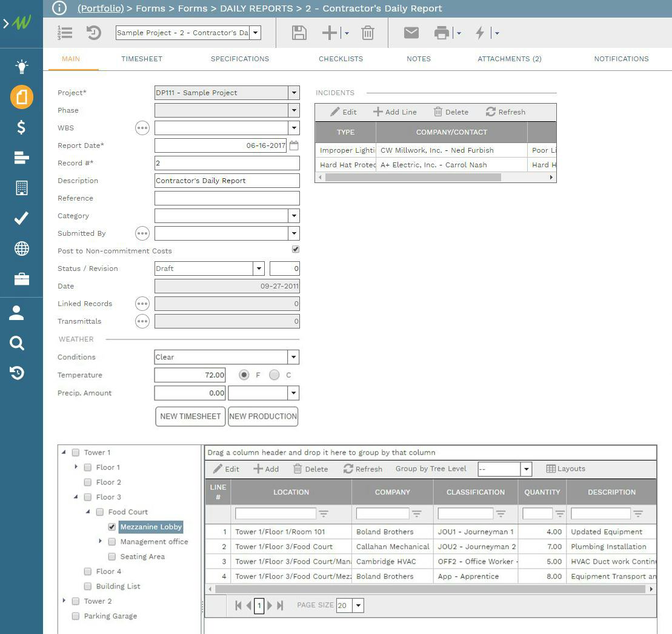Click the NEW TIMESHEET button
The image size is (672, 634).
[190, 416]
